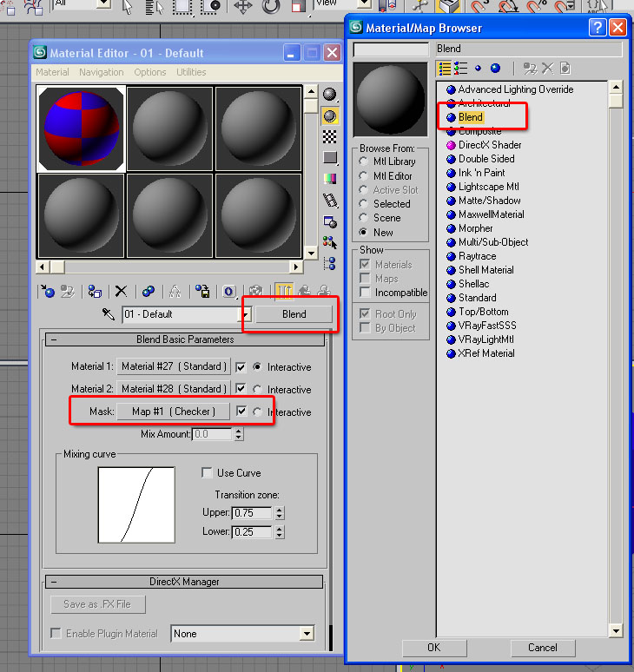Screen dimensions: 634x672
Task: Select the red-blue checker sample slot
Action: point(81,129)
